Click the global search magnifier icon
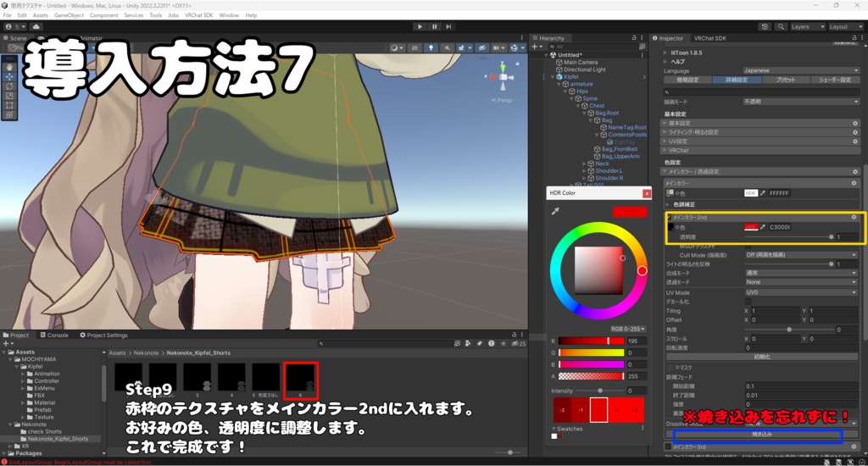 point(781,26)
